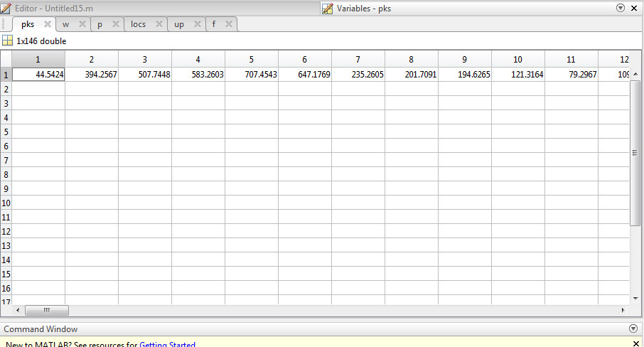Open the Getting Started link
This screenshot has width=644, height=347.
[167, 345]
